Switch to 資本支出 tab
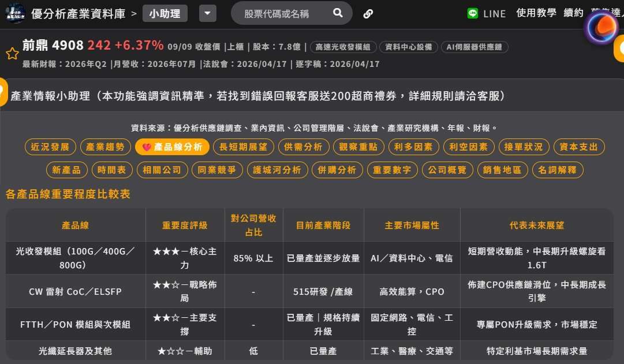The image size is (624, 364). point(578,147)
